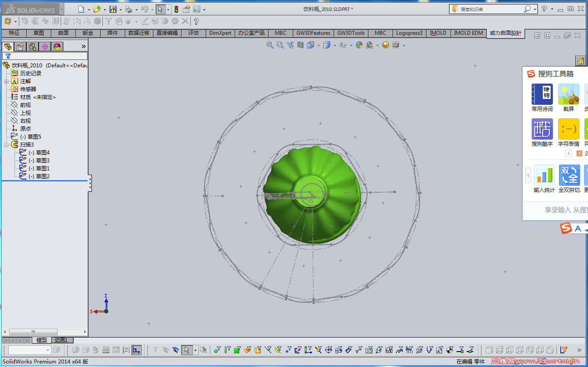Open the 搜狗酷字 tool

pos(542,132)
